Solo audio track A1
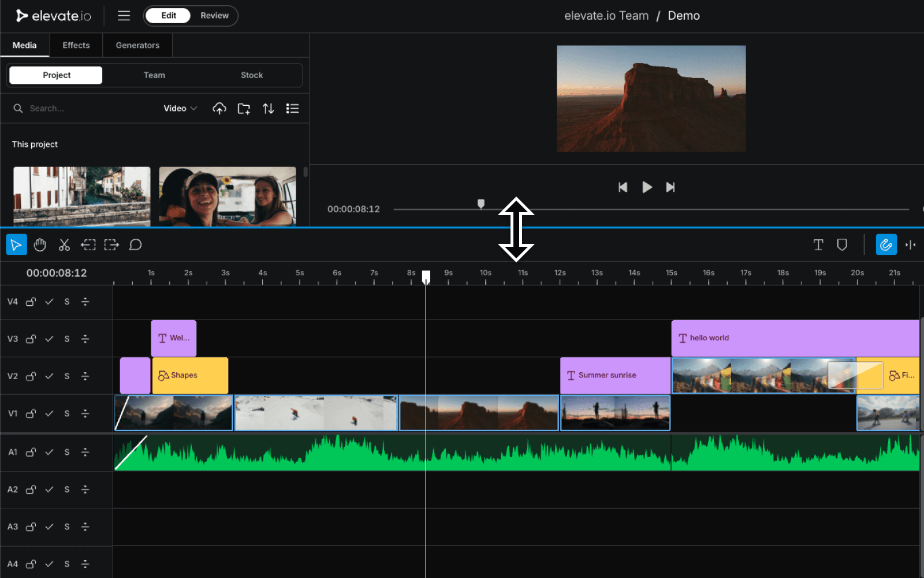The width and height of the screenshot is (924, 578). pos(67,453)
